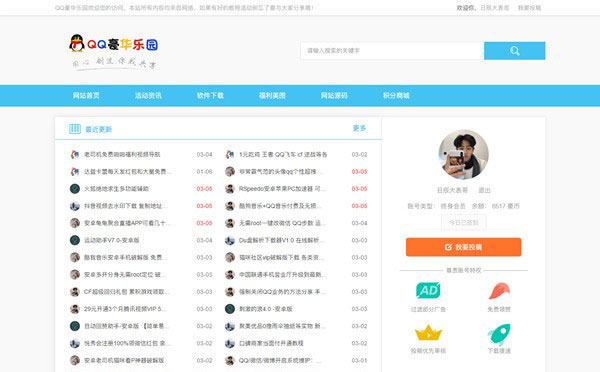This screenshot has width=600, height=372.
Task: Open post 老司机免费啪啪福利视频导航
Action: coord(122,154)
